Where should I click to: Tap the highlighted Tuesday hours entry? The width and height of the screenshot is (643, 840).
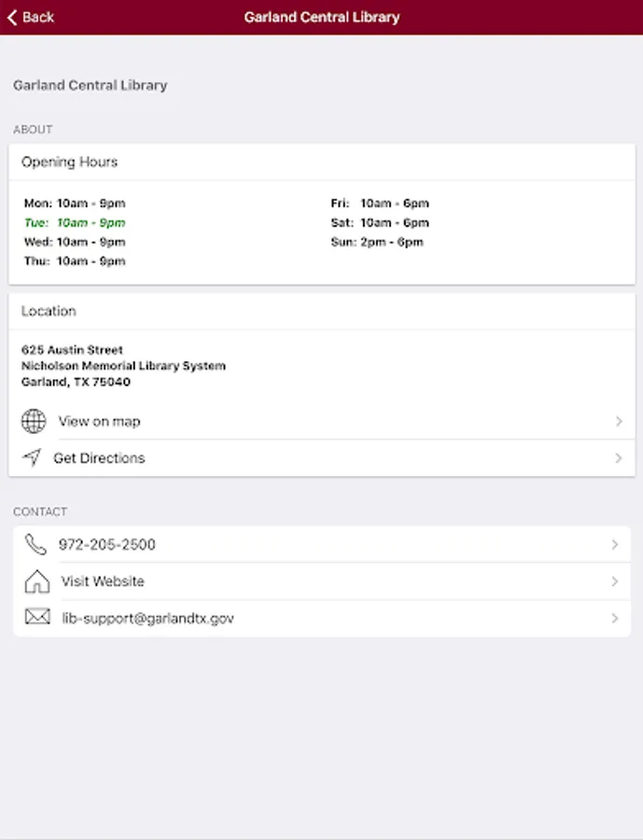click(x=75, y=223)
